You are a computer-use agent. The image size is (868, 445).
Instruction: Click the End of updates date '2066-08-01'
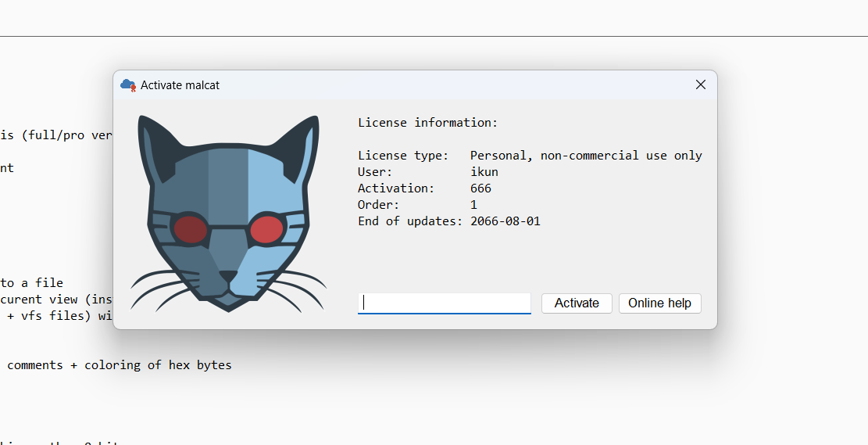(505, 221)
